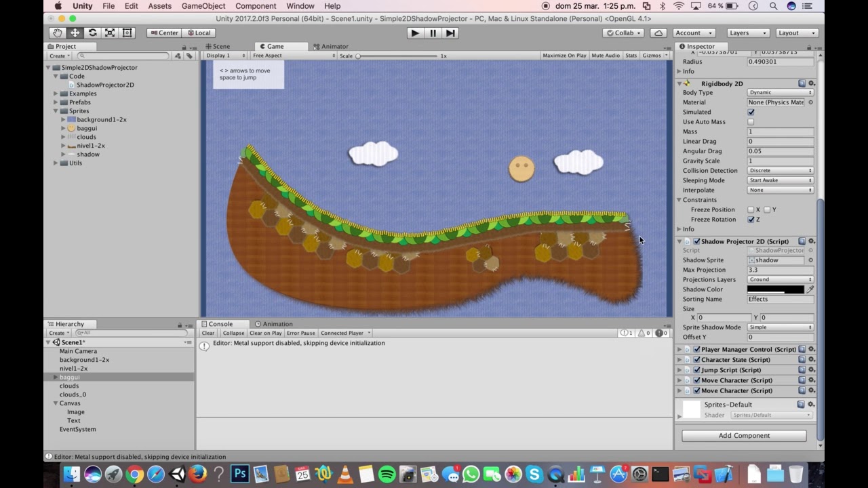This screenshot has height=488, width=868.
Task: Open the Projections Layers dropdown
Action: pyautogui.click(x=781, y=279)
